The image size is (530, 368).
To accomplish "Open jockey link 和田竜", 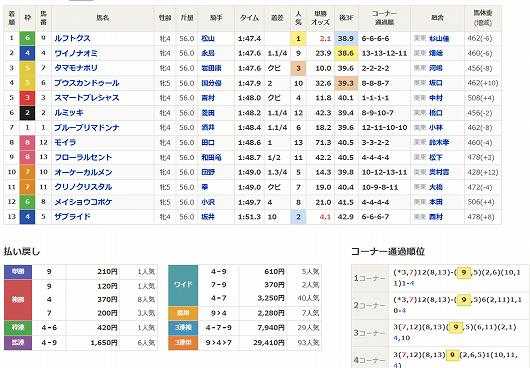I will tap(211, 157).
